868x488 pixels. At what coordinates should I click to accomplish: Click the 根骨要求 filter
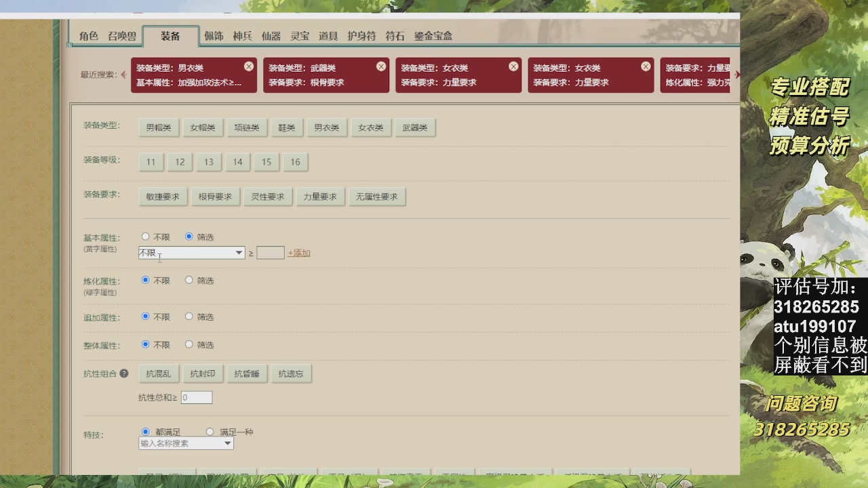[x=214, y=197]
